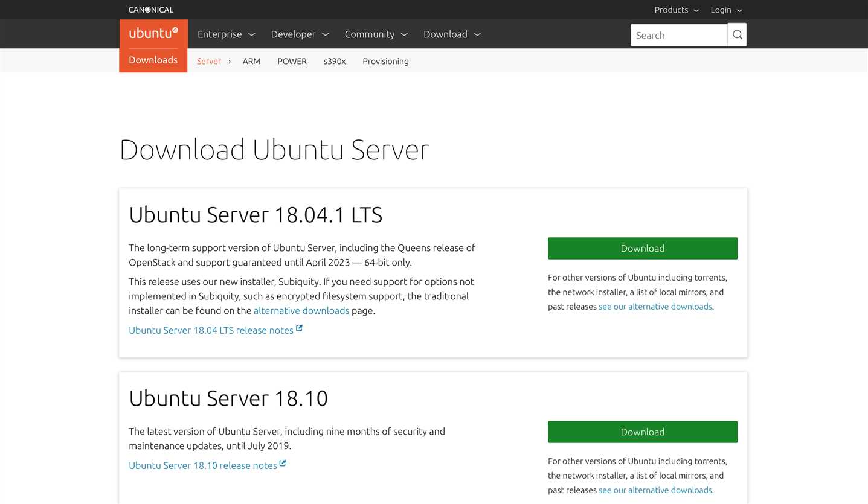Screen dimensions: 868x504
Task: Click the 'Ubuntu Server 18.10' heading
Action: pos(228,398)
